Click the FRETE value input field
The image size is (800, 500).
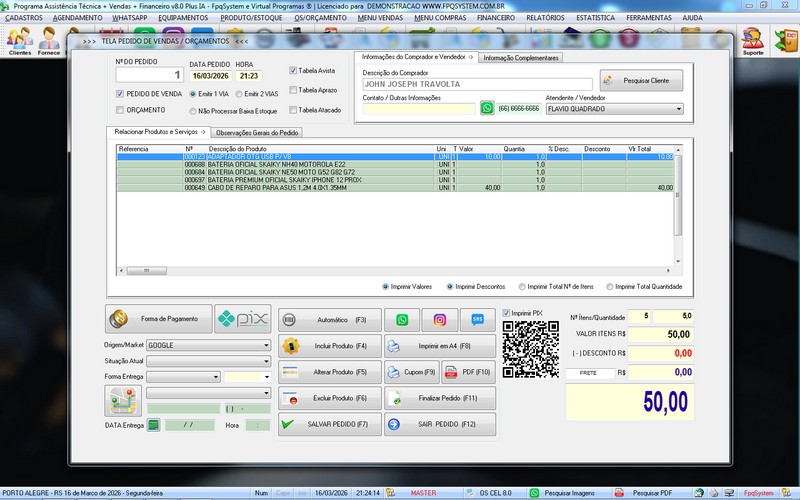(x=590, y=373)
